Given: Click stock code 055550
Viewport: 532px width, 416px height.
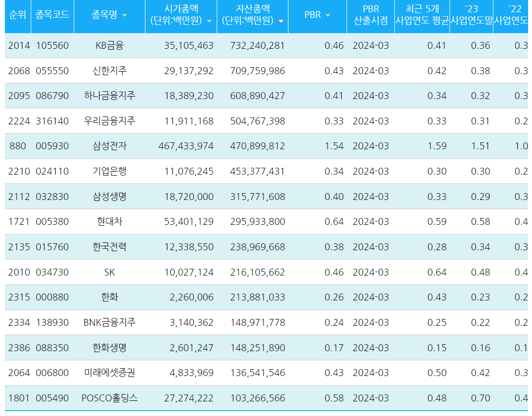Looking at the screenshot, I should [x=52, y=71].
